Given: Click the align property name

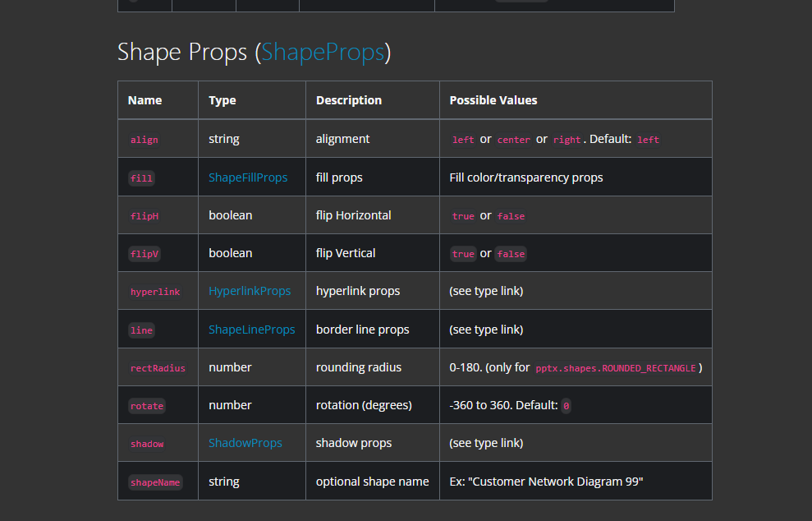Looking at the screenshot, I should click(x=145, y=140).
